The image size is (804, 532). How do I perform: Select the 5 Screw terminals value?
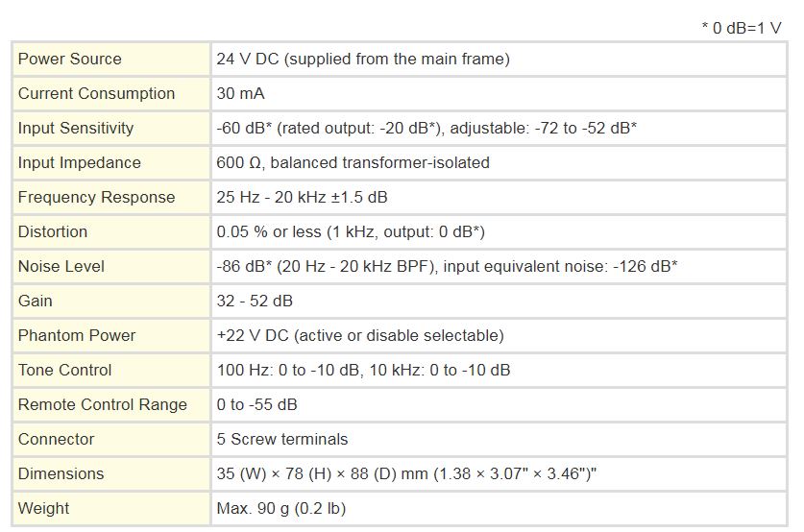282,439
